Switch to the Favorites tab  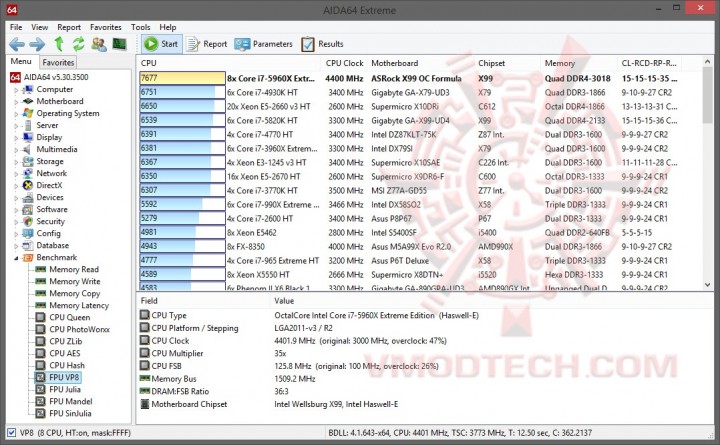pyautogui.click(x=58, y=62)
